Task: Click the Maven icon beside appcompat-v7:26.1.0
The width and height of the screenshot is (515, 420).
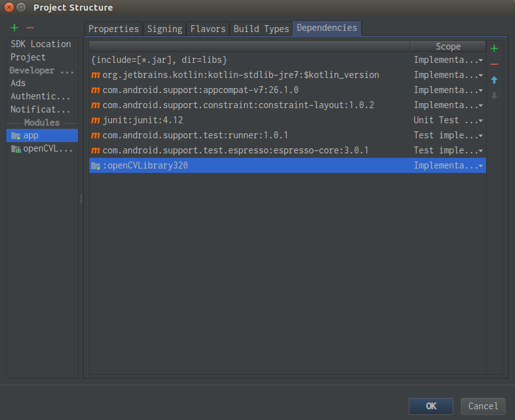Action: 96,91
